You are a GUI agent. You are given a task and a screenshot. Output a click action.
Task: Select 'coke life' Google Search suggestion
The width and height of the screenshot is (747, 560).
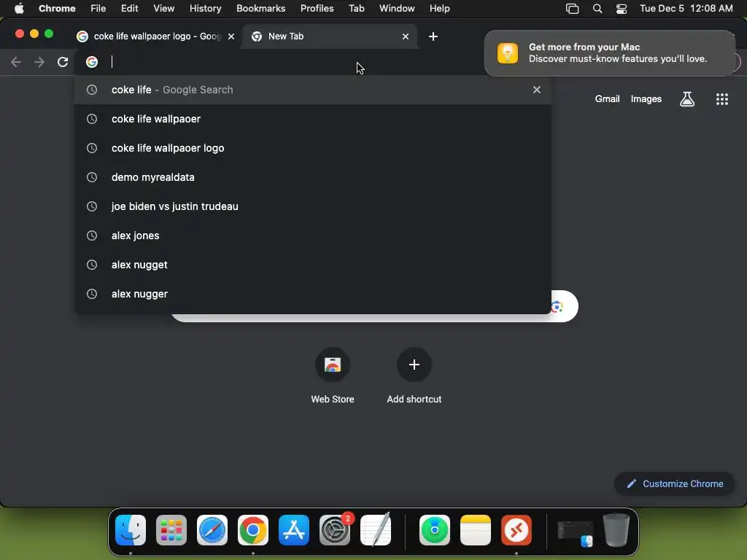313,90
